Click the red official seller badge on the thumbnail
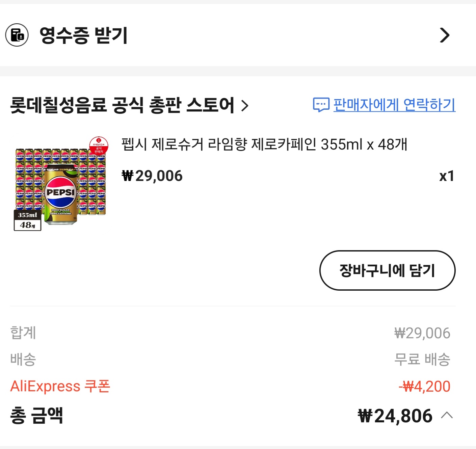 click(x=99, y=146)
